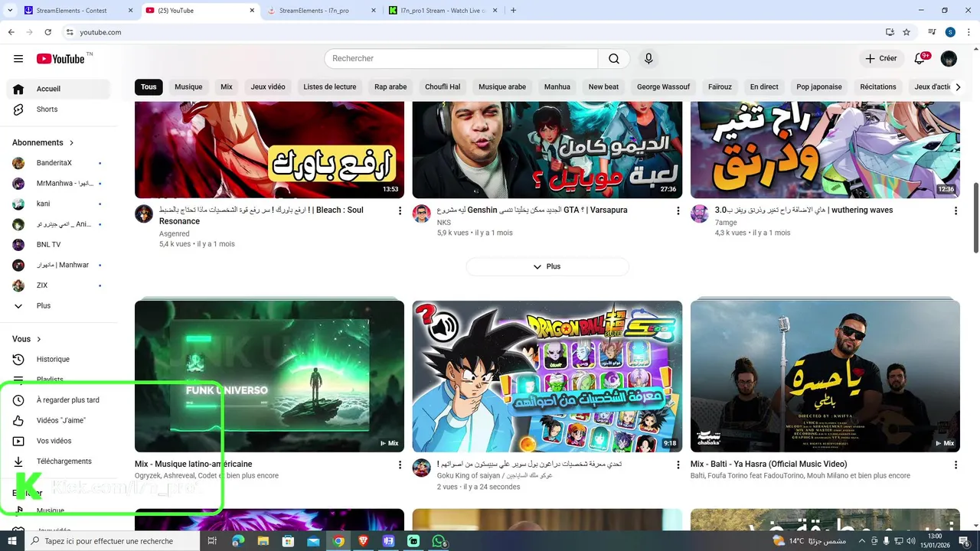The image size is (980, 551).
Task: Click the search magnifier button
Action: pos(614,59)
